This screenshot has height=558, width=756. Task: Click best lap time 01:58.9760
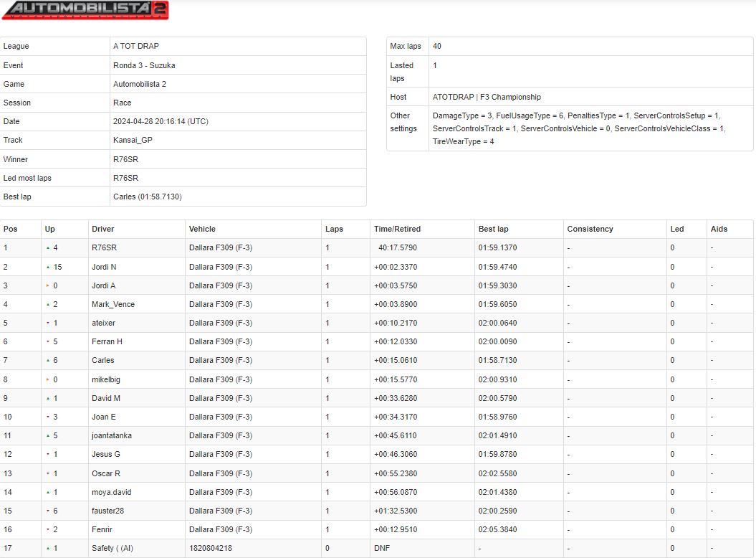tap(497, 417)
